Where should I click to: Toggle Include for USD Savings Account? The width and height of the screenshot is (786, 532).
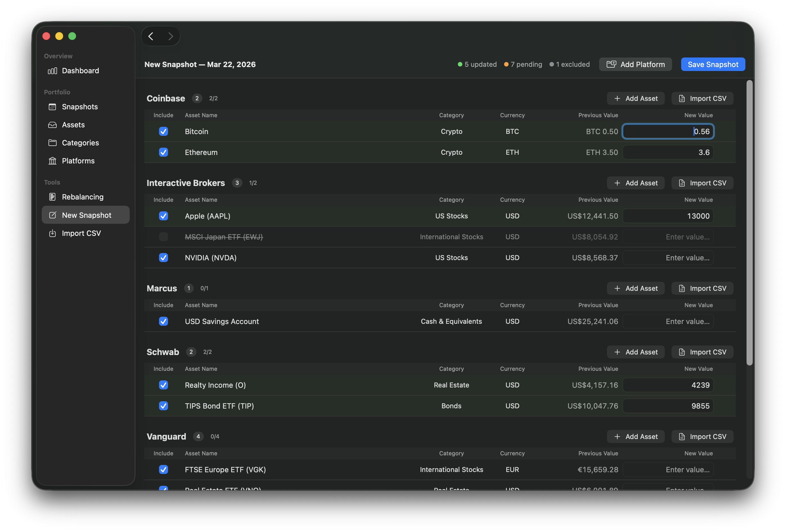coord(163,321)
